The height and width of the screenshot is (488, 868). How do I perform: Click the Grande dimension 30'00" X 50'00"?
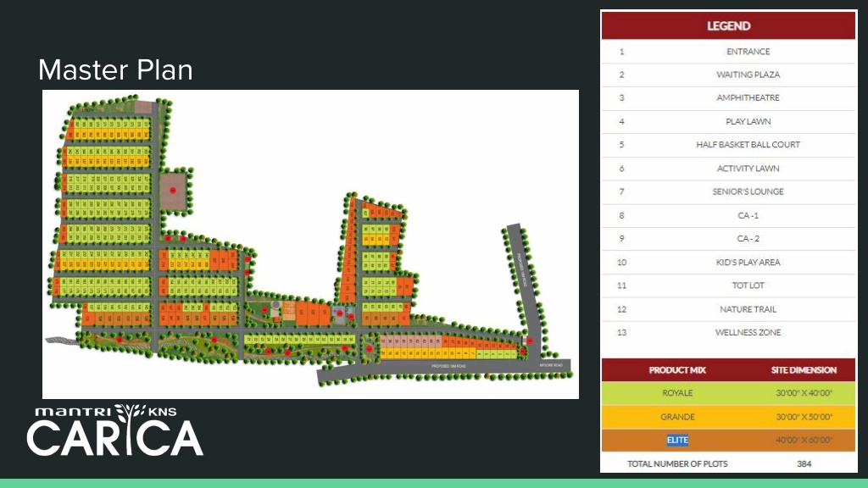coord(804,417)
